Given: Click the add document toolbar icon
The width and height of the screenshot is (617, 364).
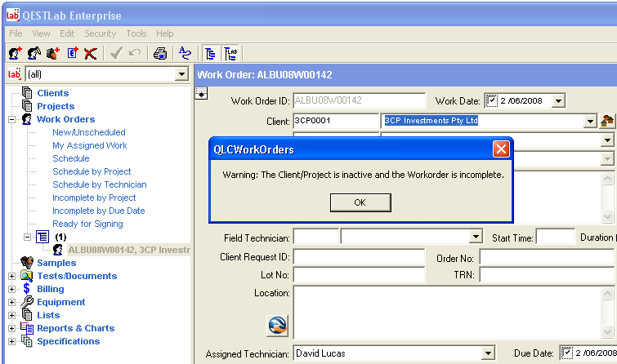Looking at the screenshot, I should click(71, 54).
